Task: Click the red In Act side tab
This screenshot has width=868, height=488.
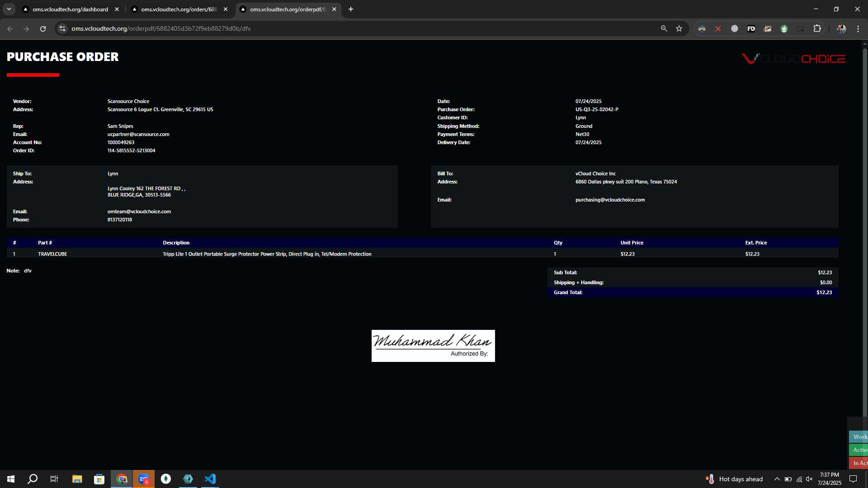Action: click(x=859, y=463)
